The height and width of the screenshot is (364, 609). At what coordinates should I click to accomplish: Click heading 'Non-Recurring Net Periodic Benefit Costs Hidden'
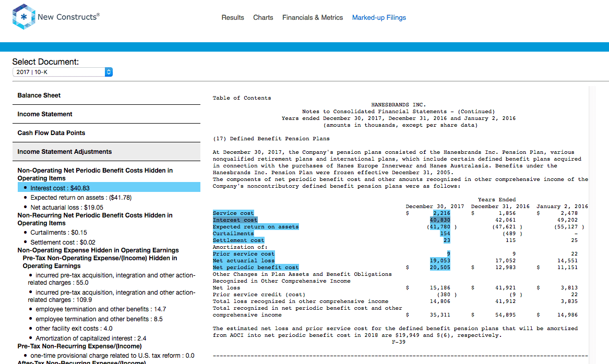[x=95, y=219]
